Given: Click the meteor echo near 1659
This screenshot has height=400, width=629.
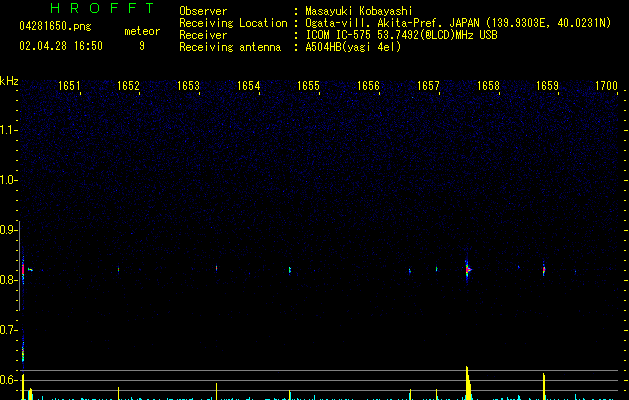Looking at the screenshot, I should pyautogui.click(x=544, y=269).
